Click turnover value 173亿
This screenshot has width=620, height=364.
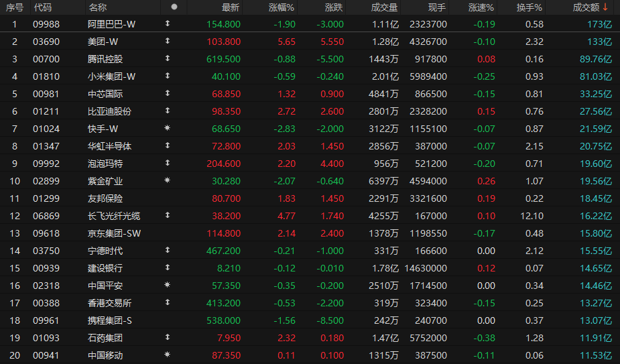pyautogui.click(x=599, y=24)
